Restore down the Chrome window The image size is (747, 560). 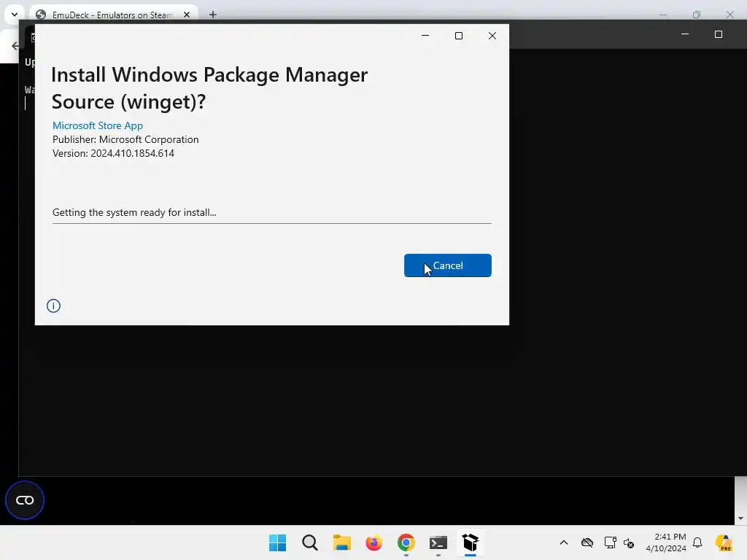pos(697,15)
